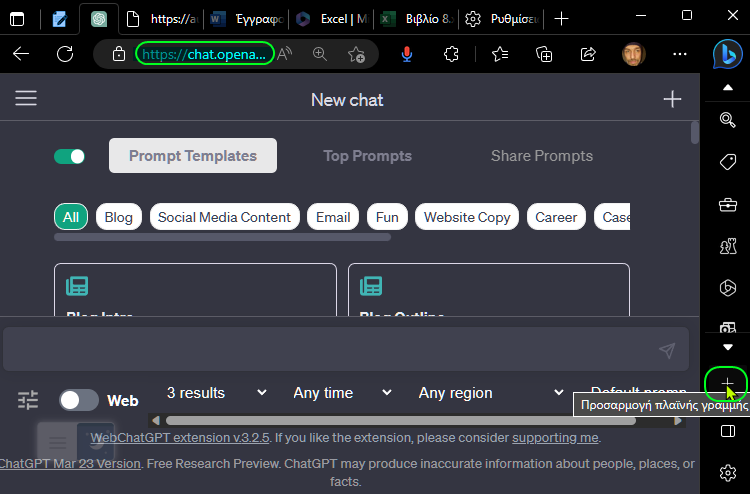Open Bing chat sidebar button
The height and width of the screenshot is (494, 750).
tap(728, 54)
